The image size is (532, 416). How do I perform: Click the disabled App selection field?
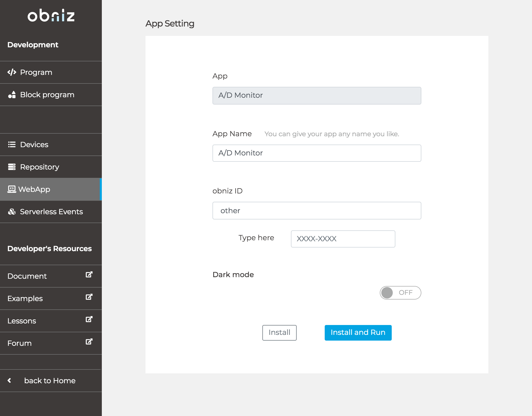(317, 96)
